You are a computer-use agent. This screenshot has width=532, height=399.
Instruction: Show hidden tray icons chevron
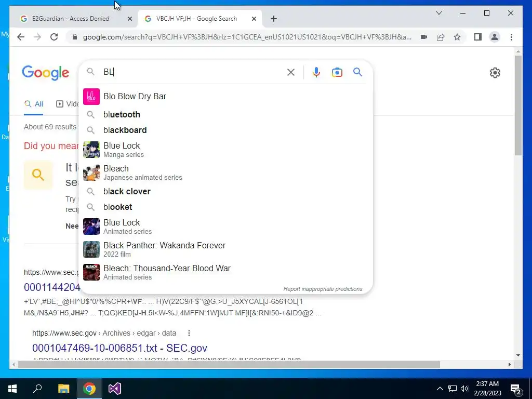pos(440,389)
